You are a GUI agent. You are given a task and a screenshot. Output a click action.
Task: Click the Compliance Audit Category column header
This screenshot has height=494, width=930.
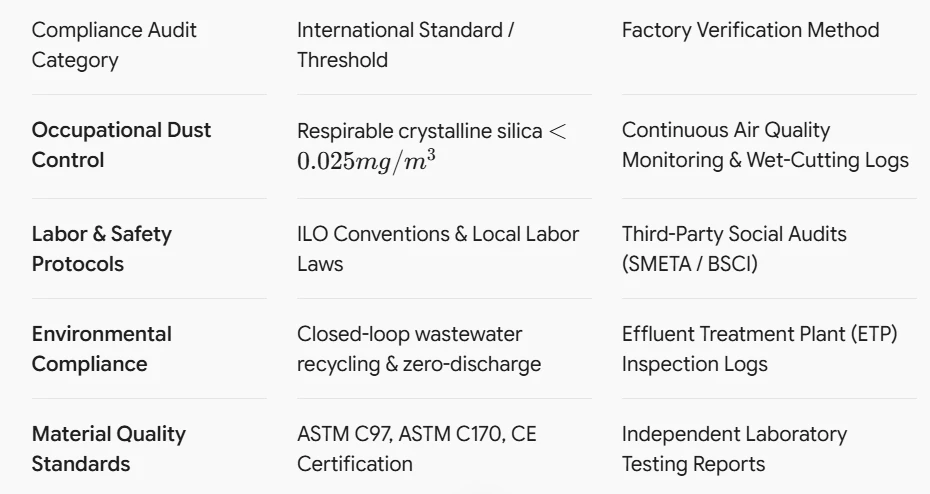click(x=114, y=45)
